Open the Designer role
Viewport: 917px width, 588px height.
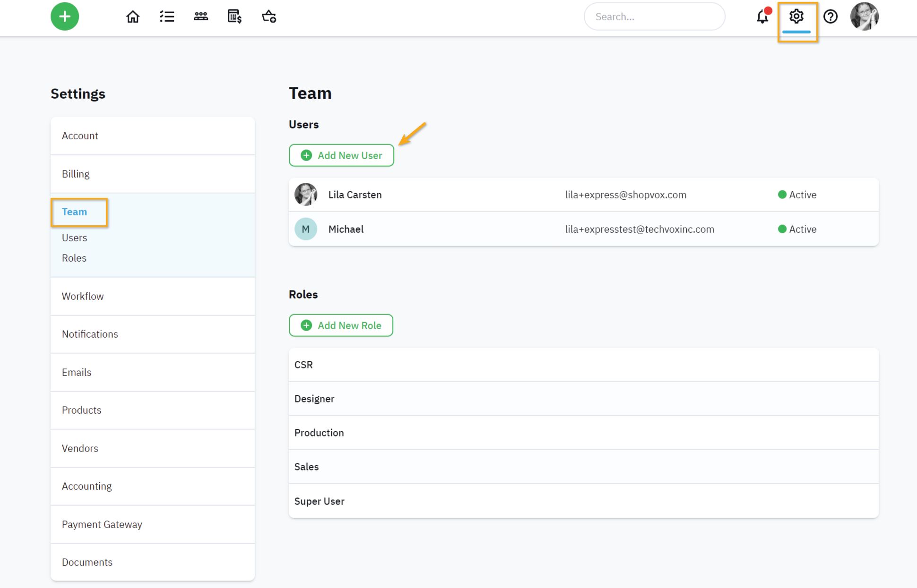584,399
